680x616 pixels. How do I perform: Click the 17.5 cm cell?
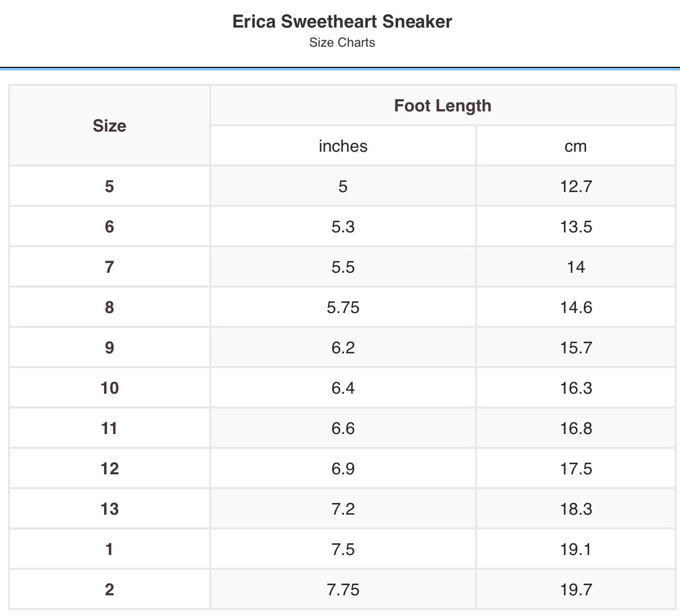pos(576,468)
